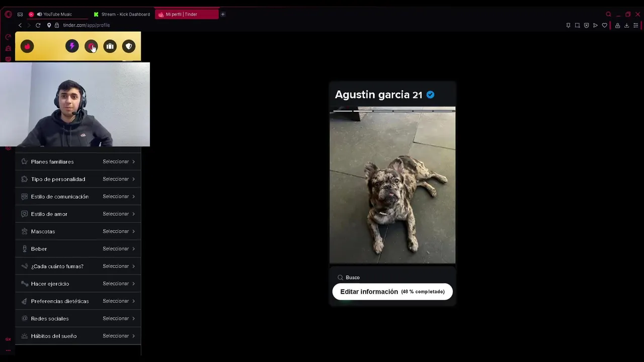This screenshot has height=362, width=644.
Task: Click the dog profile photo
Action: (x=392, y=185)
